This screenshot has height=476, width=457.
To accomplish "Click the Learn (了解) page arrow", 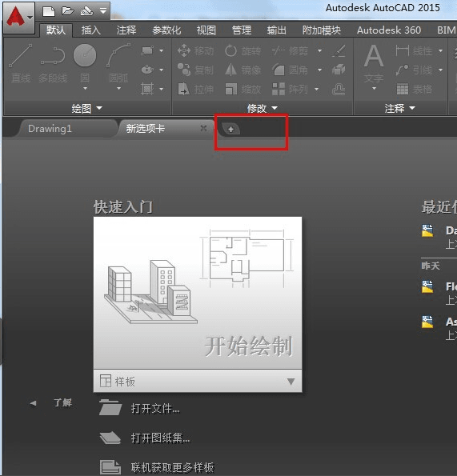I will (33, 403).
